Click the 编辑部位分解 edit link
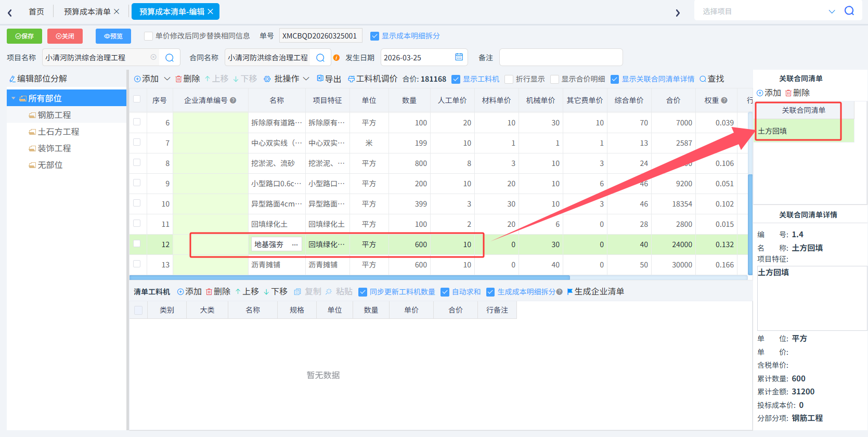 tap(38, 79)
